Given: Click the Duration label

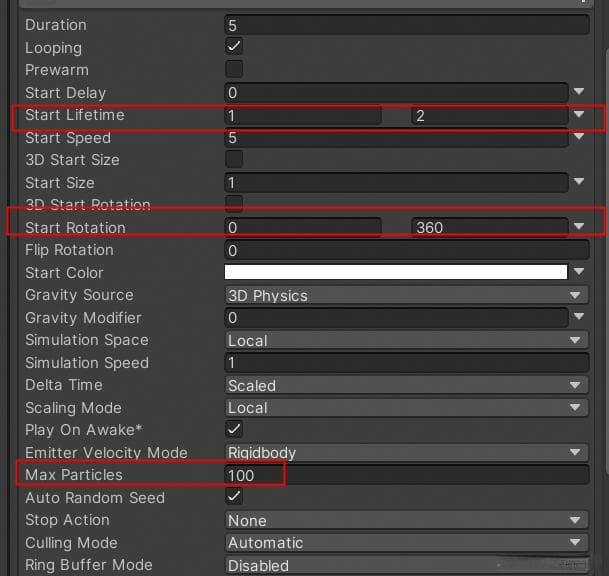Looking at the screenshot, I should (x=56, y=25).
